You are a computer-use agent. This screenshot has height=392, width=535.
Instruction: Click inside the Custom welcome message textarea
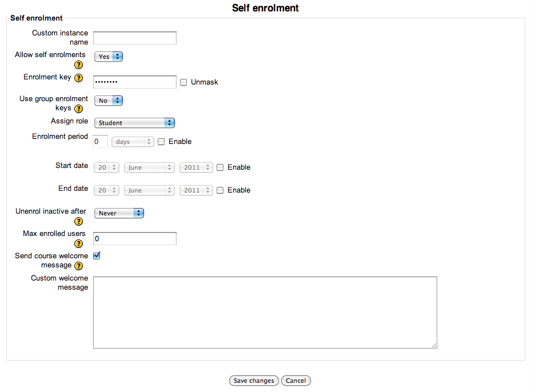tap(265, 313)
